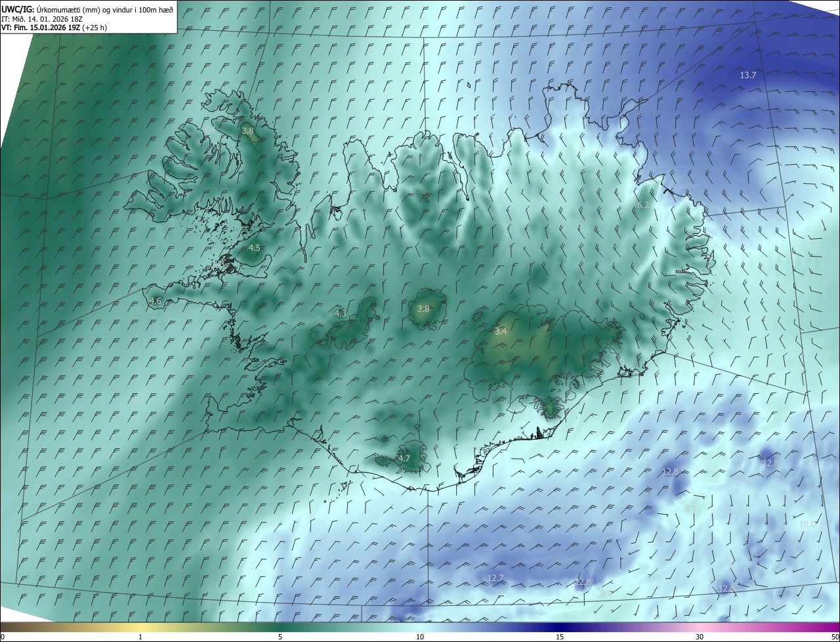This screenshot has height=642, width=840.
Task: Click the '50' tick label on the color scale
Action: click(x=835, y=637)
